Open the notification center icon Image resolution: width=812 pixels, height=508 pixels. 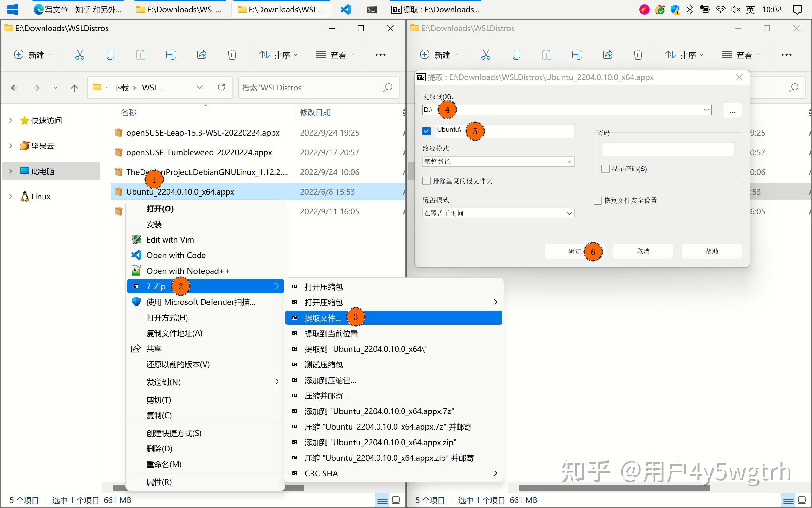[x=797, y=10]
